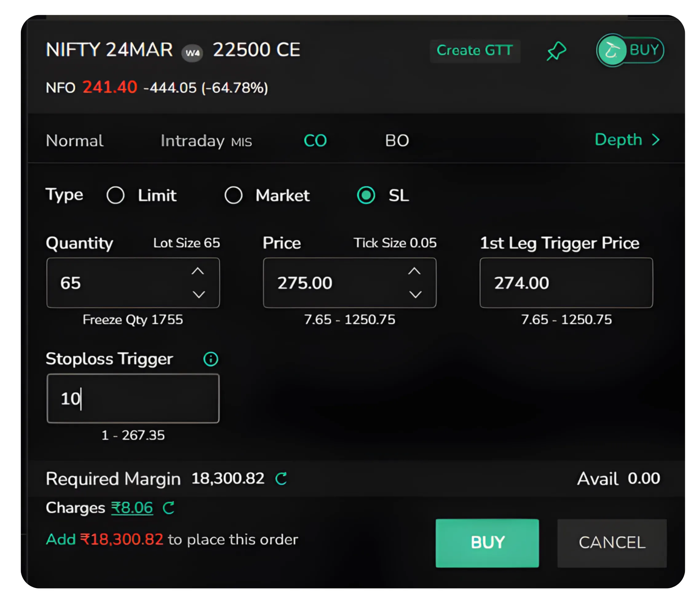Viewport: 700px width, 607px height.
Task: Decrease Quantity with the down arrow stepper
Action: click(x=199, y=295)
